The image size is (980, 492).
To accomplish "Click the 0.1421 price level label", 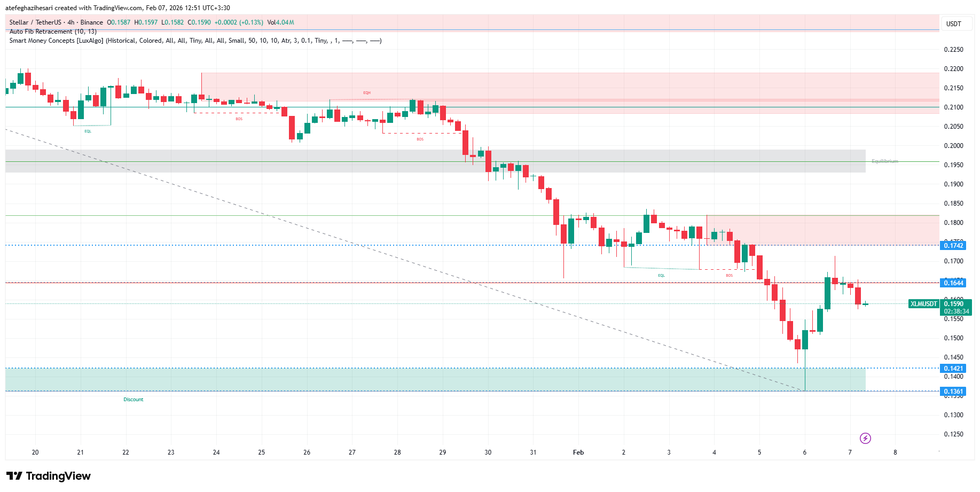I will 953,369.
